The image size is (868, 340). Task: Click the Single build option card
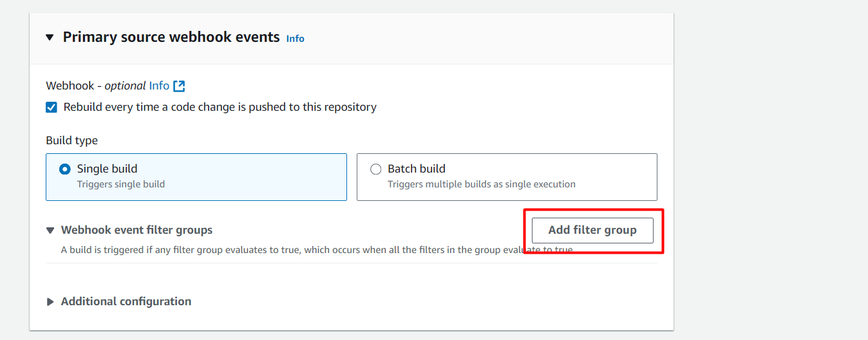point(196,177)
